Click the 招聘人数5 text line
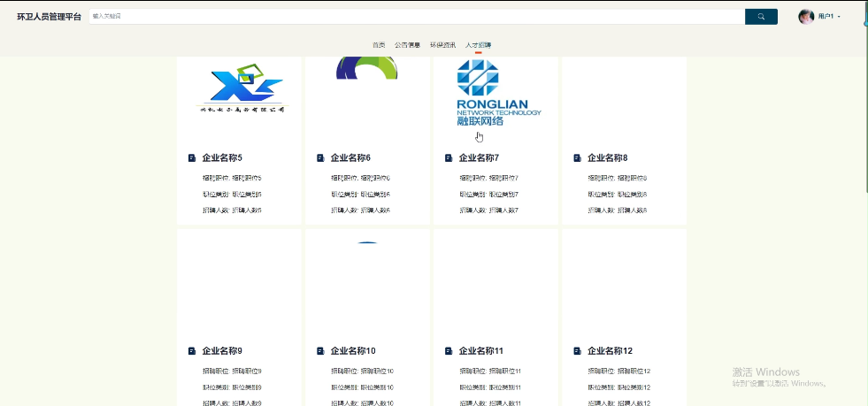 pos(232,211)
